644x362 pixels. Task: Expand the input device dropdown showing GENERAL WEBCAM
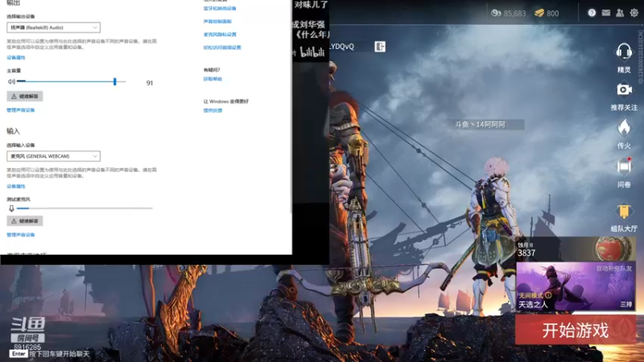pyautogui.click(x=53, y=156)
